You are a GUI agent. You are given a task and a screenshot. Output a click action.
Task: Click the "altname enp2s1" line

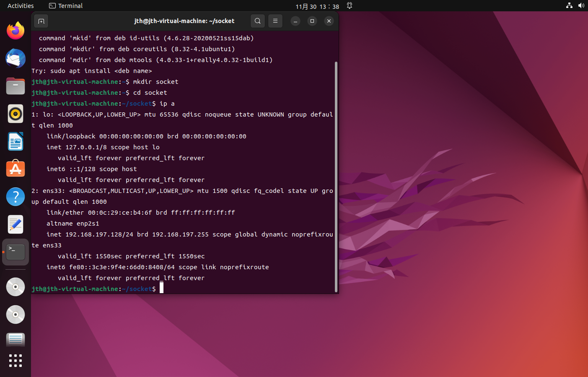point(73,224)
